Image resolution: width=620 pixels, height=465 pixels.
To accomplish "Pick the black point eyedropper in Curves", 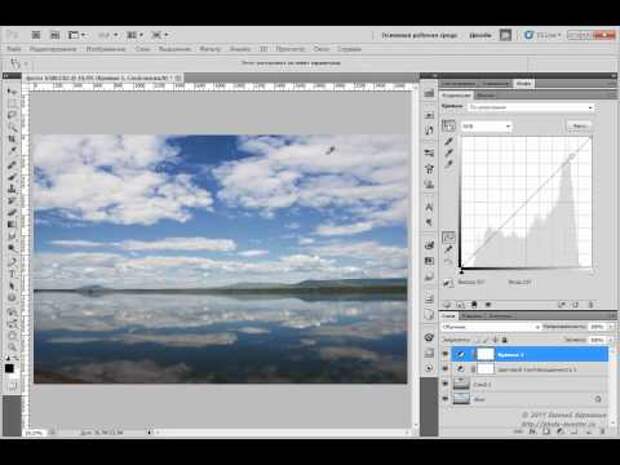I will [449, 142].
